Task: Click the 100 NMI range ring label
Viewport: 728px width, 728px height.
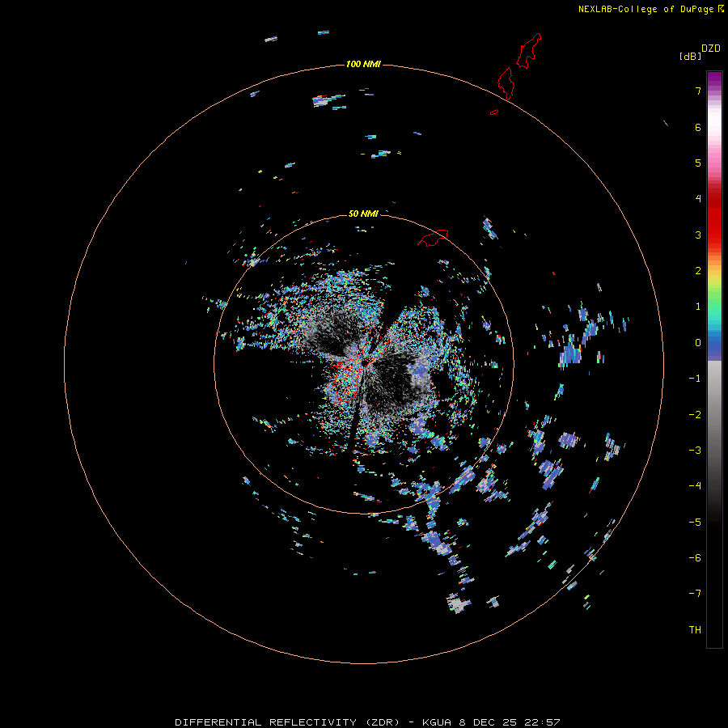Action: pyautogui.click(x=363, y=64)
